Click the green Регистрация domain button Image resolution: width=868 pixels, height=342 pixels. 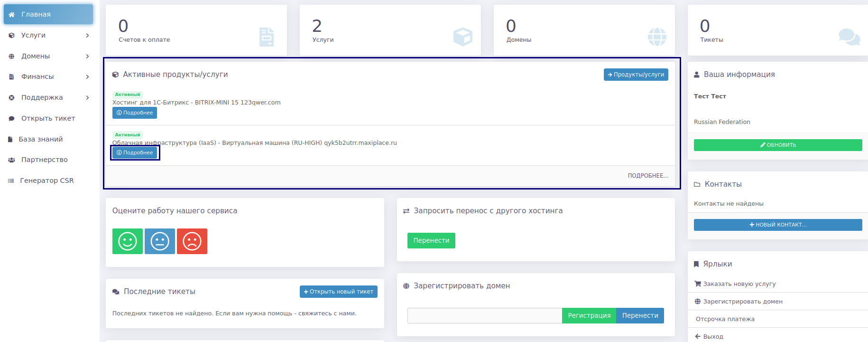589,315
